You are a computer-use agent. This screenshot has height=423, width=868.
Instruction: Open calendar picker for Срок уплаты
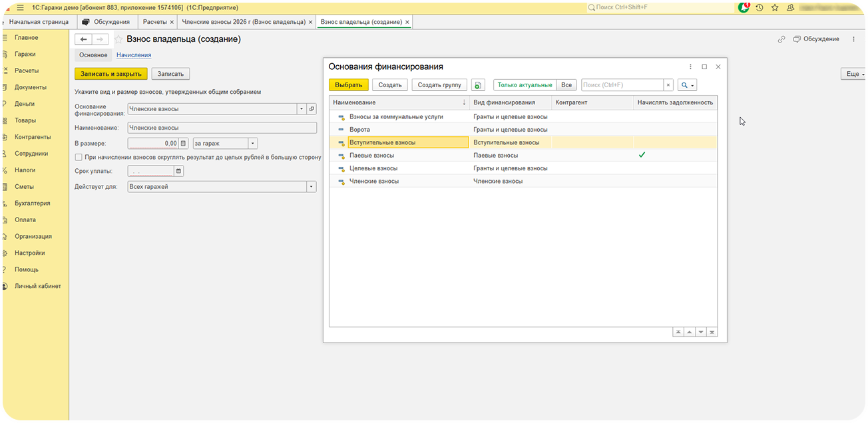pos(178,171)
